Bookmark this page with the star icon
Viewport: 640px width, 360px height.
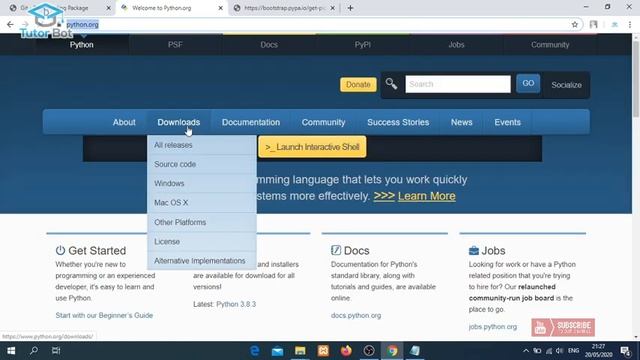pyautogui.click(x=575, y=24)
